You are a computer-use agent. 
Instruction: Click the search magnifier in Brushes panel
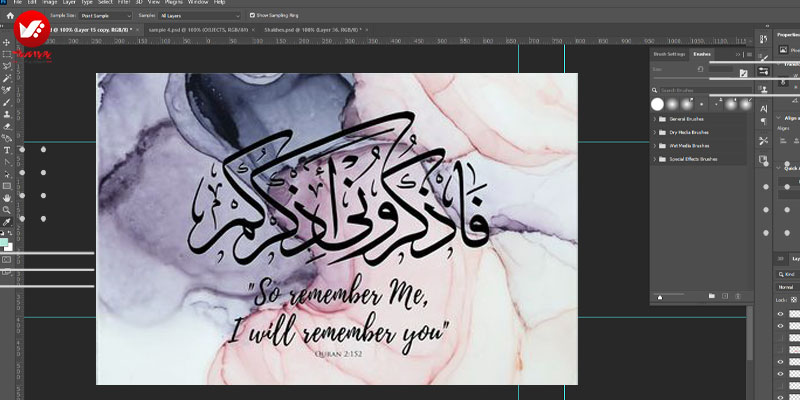[x=655, y=90]
